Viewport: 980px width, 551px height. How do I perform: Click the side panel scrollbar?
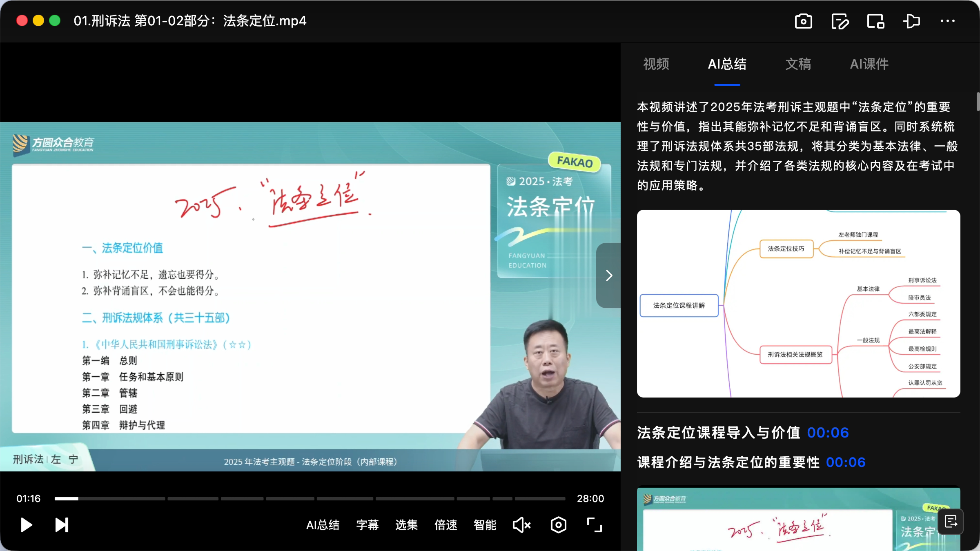[x=978, y=102]
